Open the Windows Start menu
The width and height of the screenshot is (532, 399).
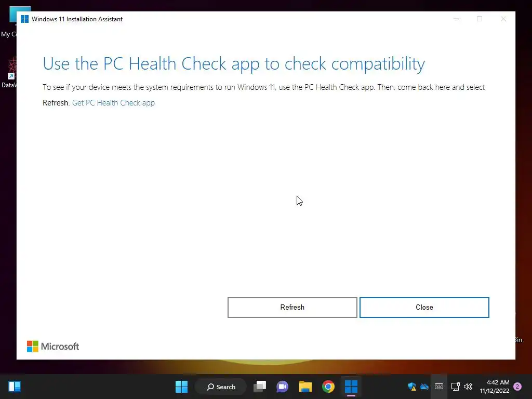point(181,387)
